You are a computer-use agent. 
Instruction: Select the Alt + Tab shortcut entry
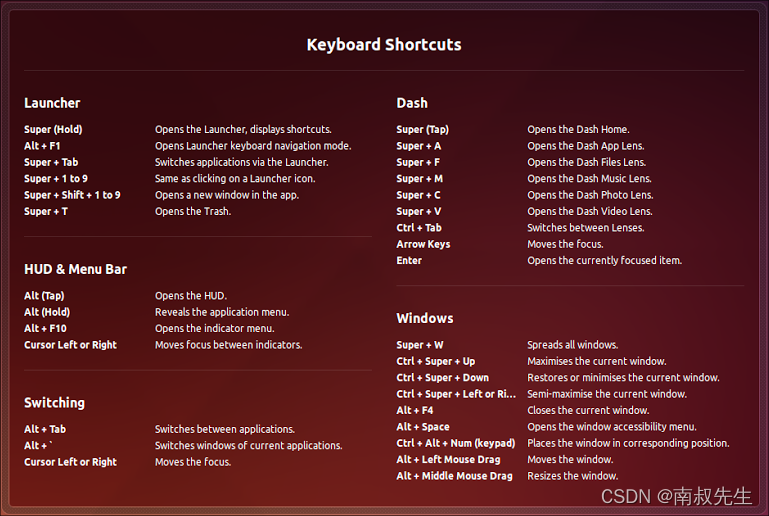click(x=45, y=429)
